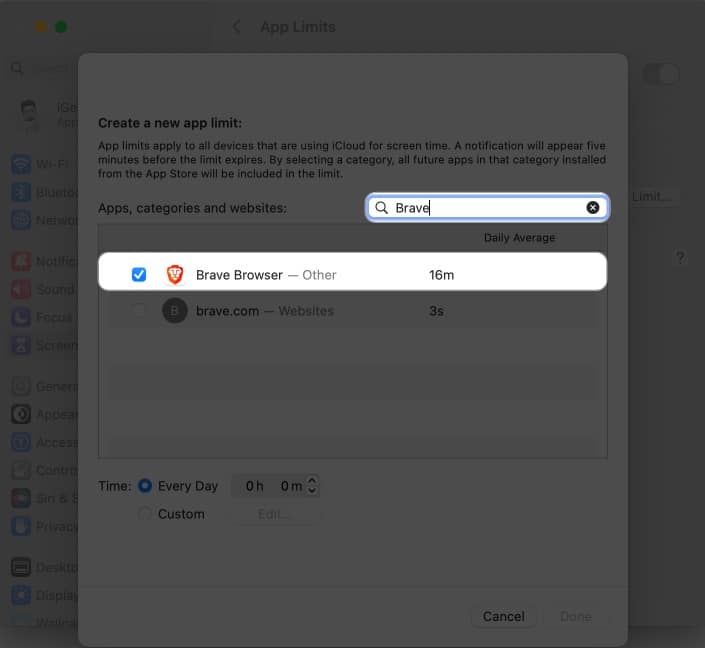The height and width of the screenshot is (648, 705).
Task: Open Notifications settings in sidebar
Action: pyautogui.click(x=43, y=261)
